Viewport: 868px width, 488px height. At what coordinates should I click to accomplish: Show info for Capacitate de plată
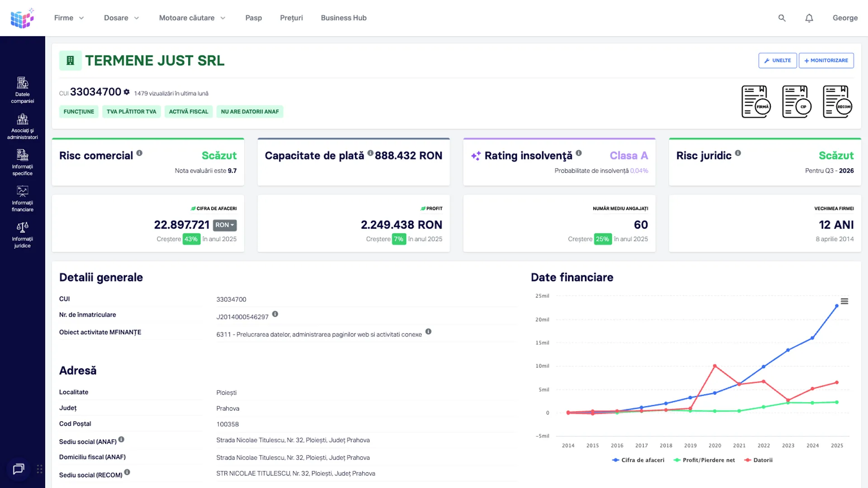tap(370, 153)
